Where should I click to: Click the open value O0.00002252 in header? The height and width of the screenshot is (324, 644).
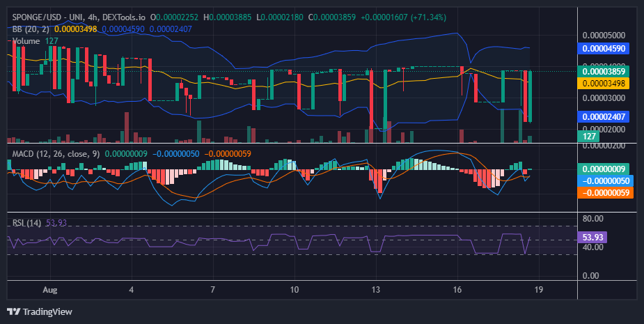click(174, 17)
